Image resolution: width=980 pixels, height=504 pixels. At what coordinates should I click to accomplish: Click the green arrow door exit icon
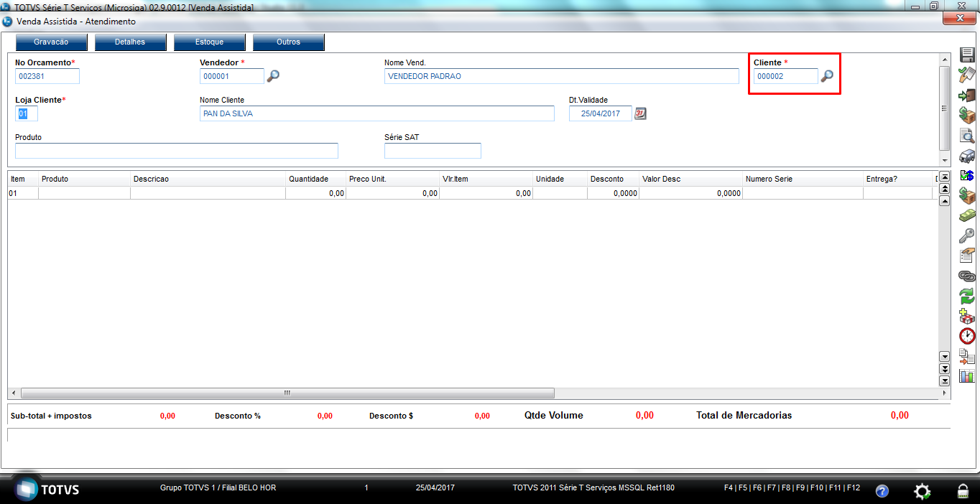click(x=967, y=95)
